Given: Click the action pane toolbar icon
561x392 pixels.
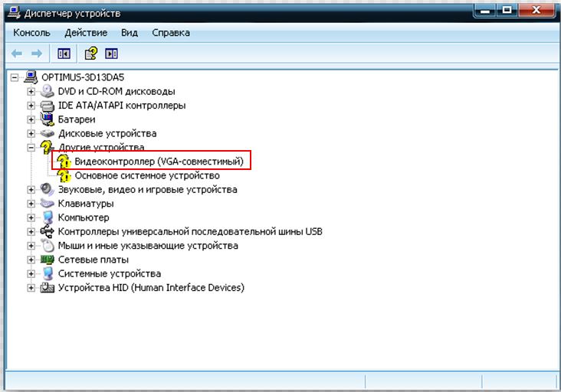Looking at the screenshot, I should tap(111, 54).
